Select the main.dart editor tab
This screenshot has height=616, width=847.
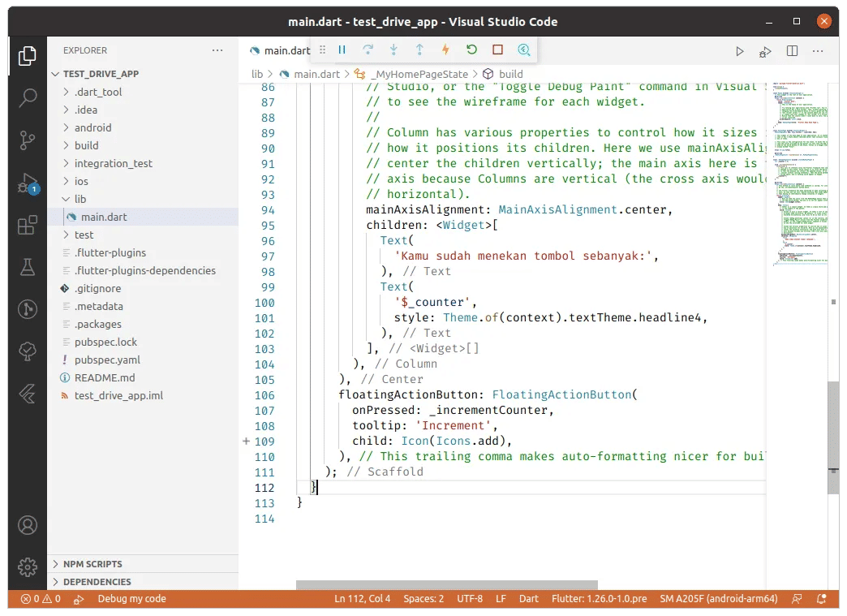tap(279, 51)
